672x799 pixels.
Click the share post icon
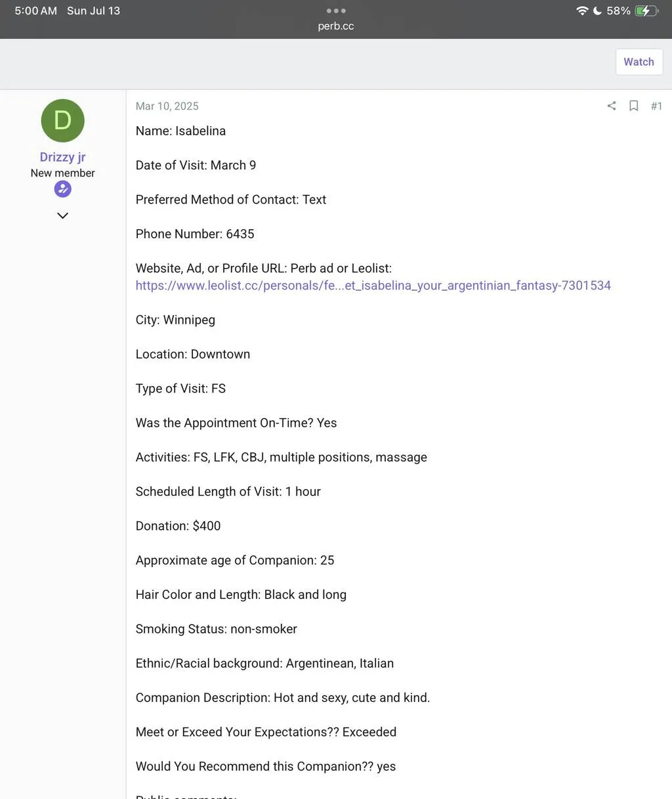coord(612,106)
